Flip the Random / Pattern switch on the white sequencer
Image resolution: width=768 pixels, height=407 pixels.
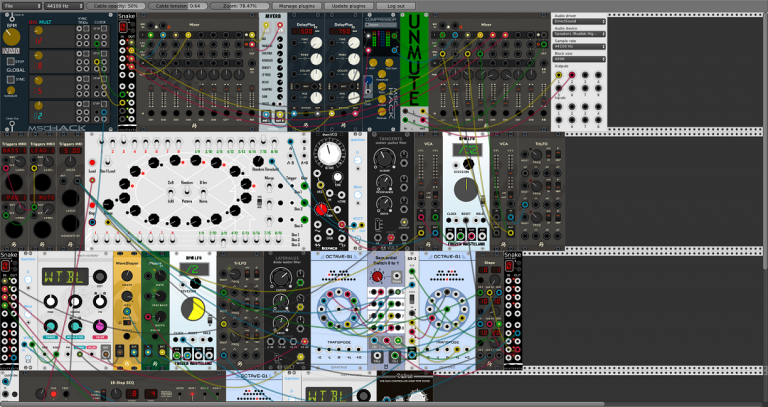[x=187, y=191]
